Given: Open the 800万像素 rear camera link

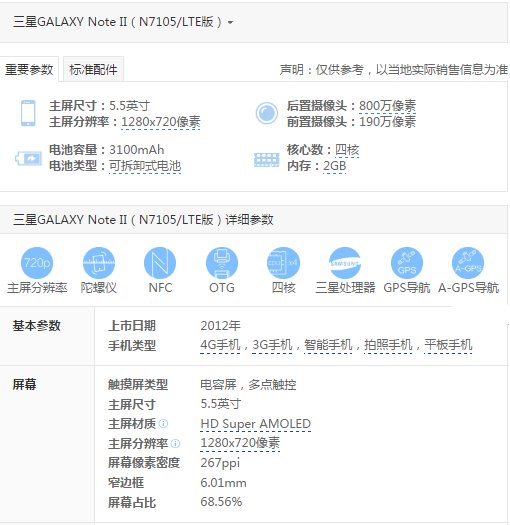Looking at the screenshot, I should pyautogui.click(x=387, y=106).
